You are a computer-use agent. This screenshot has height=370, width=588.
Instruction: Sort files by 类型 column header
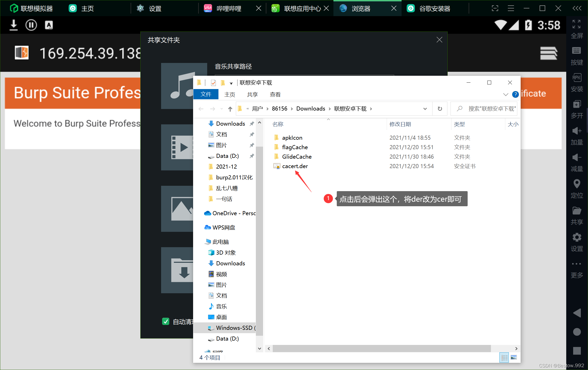click(x=459, y=124)
